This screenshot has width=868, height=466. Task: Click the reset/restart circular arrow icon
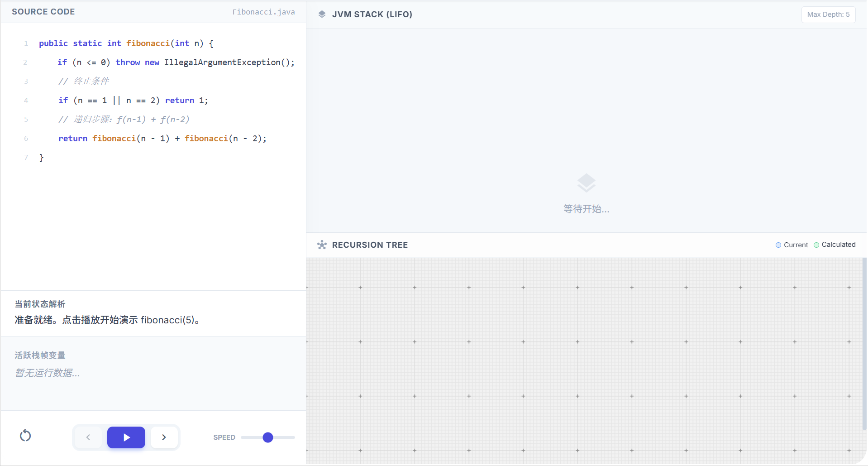[25, 436]
